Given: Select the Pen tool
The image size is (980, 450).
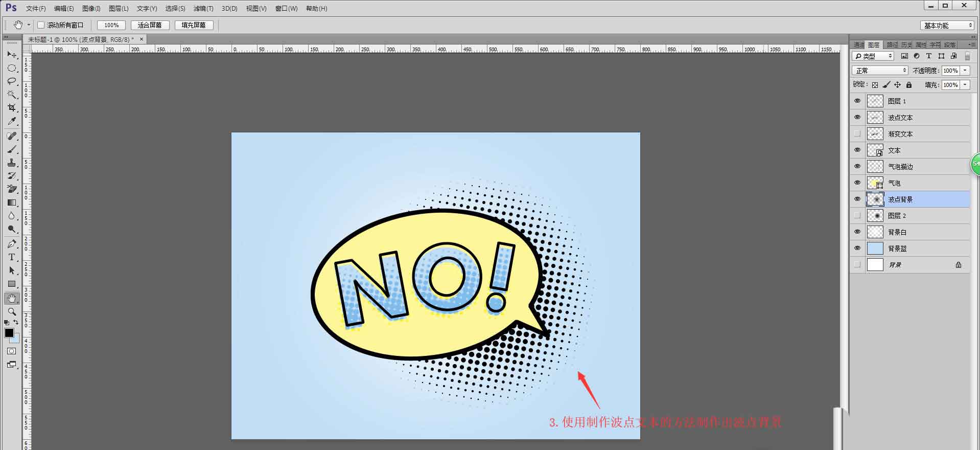Looking at the screenshot, I should point(12,244).
